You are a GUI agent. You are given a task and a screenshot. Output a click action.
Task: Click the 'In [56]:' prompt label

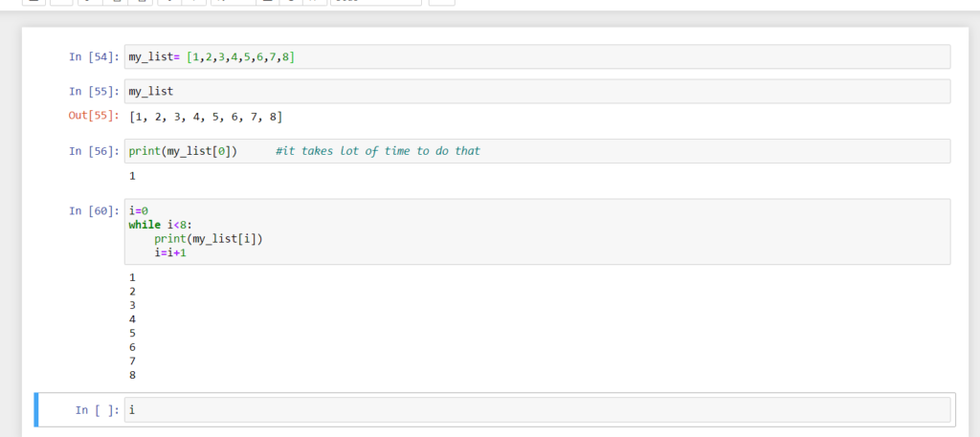click(x=94, y=151)
